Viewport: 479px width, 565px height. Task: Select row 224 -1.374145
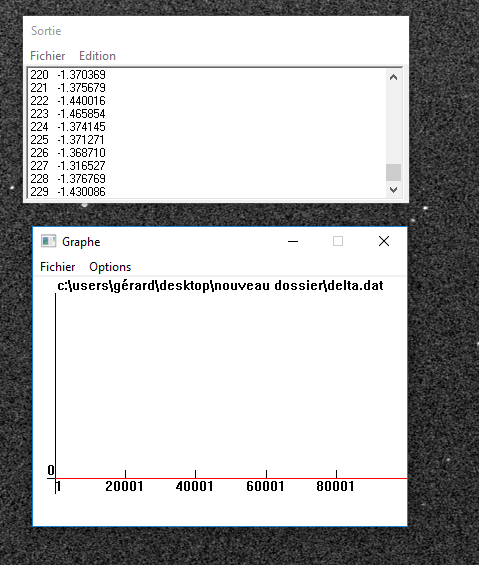pos(68,126)
